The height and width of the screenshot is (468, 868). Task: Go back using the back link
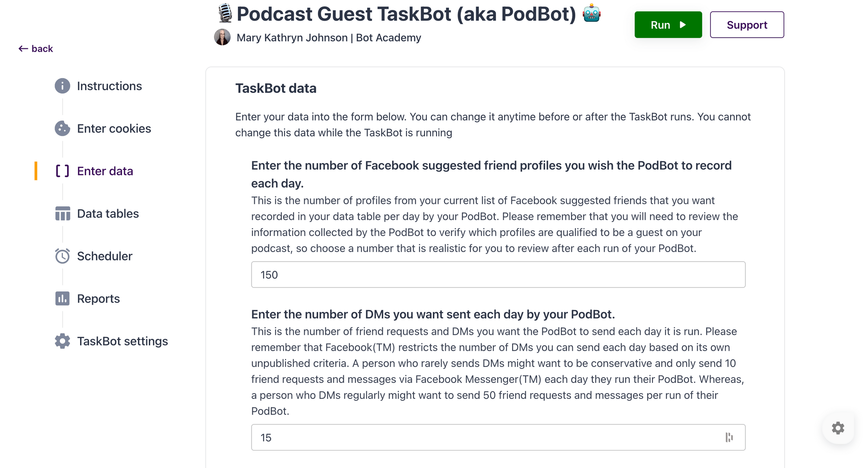coord(36,48)
